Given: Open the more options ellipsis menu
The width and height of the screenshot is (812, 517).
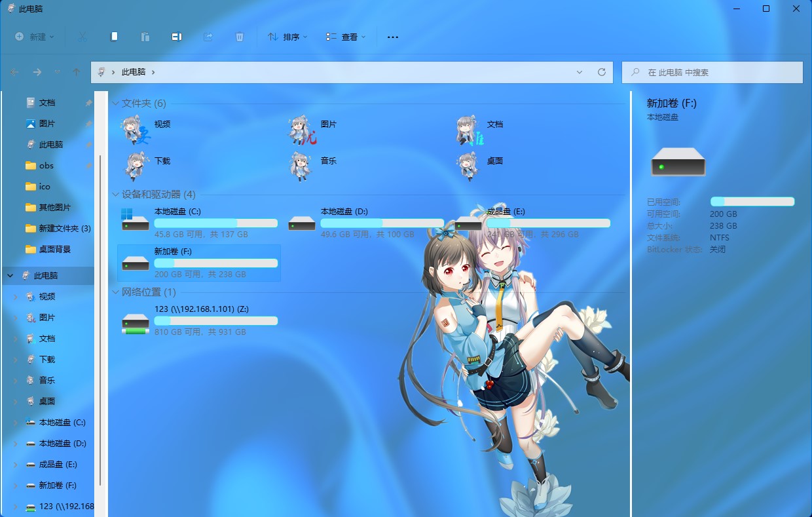Looking at the screenshot, I should pos(393,37).
